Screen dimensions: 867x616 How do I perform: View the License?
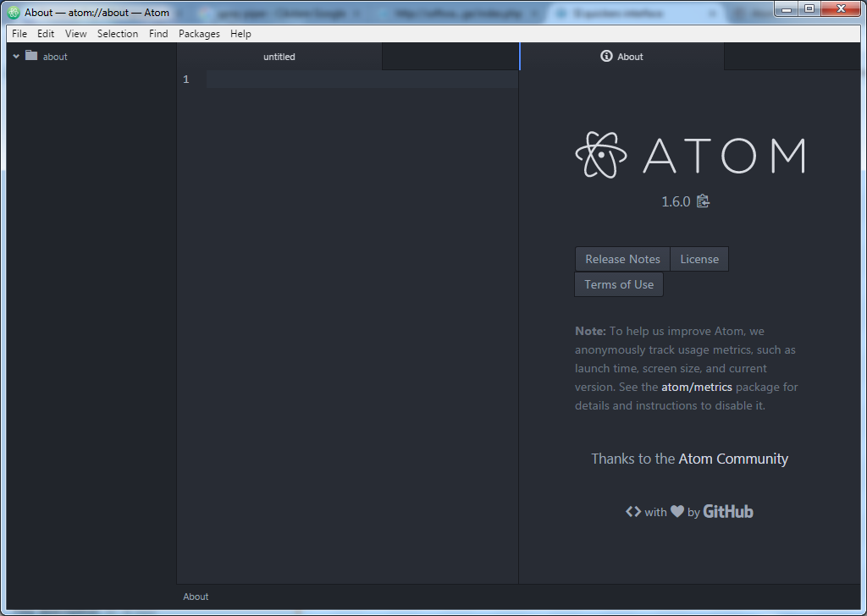(x=699, y=259)
